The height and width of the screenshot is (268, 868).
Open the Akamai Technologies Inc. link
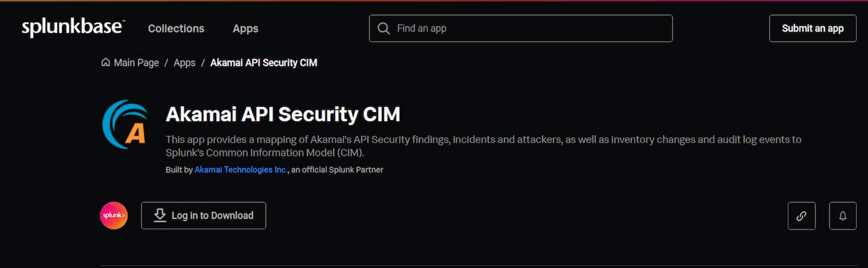pos(241,170)
